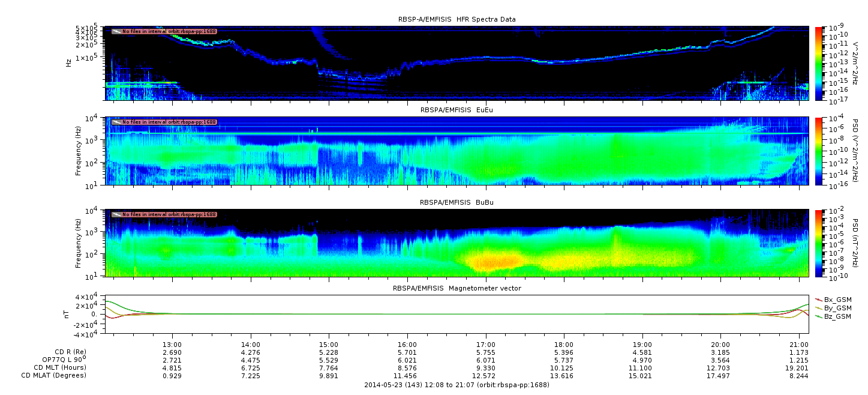Click the Bz_GSM green legend line

(x=819, y=316)
